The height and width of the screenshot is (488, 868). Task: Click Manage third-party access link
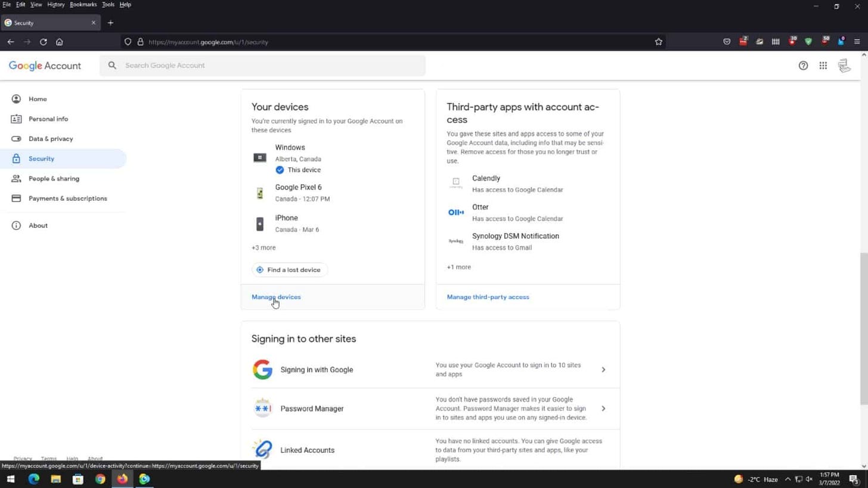(488, 297)
